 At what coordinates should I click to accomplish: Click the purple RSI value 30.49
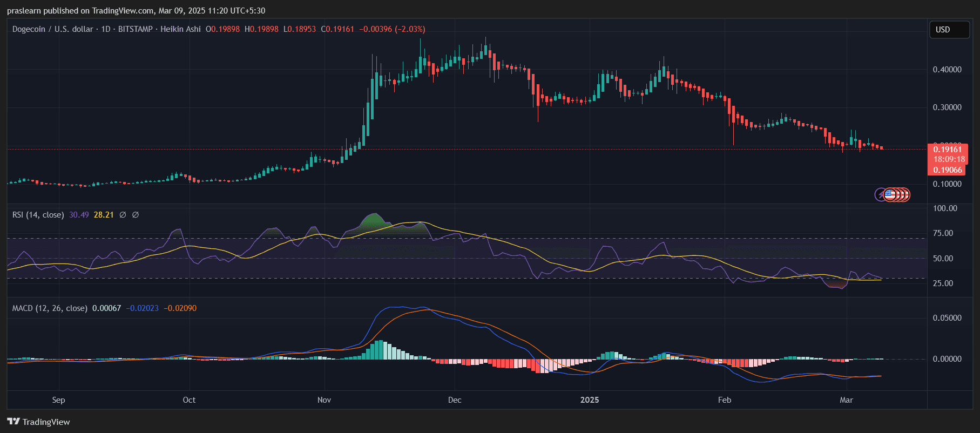click(x=79, y=215)
